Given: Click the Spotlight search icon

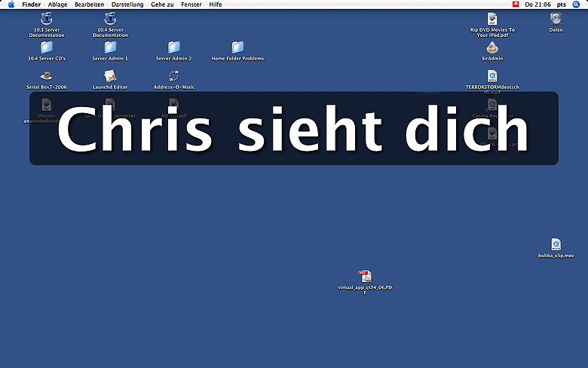Looking at the screenshot, I should coord(577,5).
